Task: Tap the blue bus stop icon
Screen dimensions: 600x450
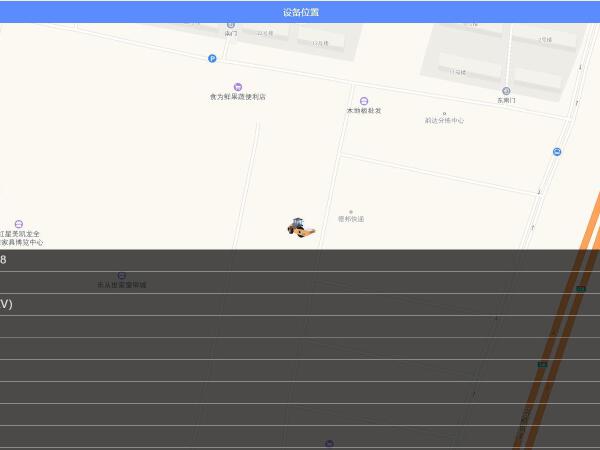Action: pos(557,152)
